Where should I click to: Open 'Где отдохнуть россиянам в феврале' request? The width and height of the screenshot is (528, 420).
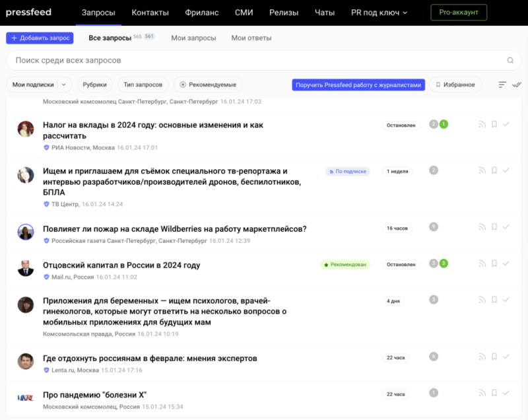pyautogui.click(x=150, y=359)
